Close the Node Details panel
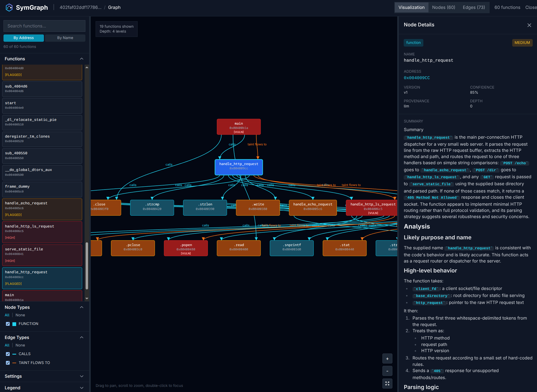 pyautogui.click(x=529, y=25)
